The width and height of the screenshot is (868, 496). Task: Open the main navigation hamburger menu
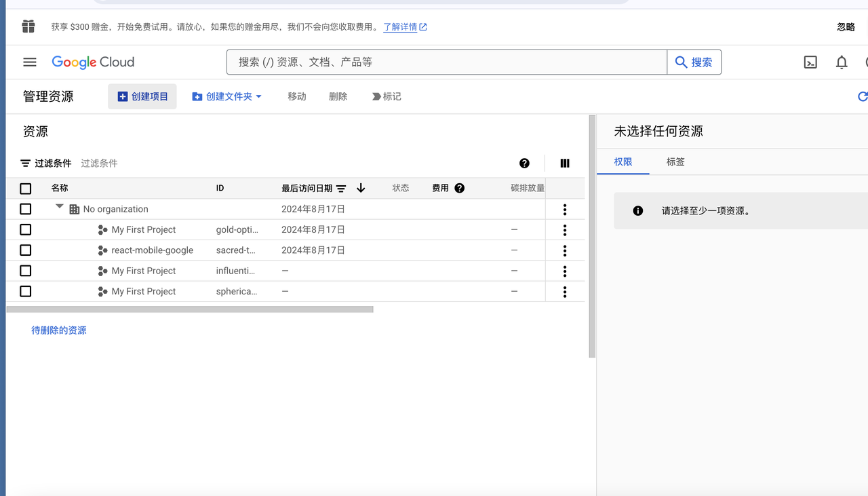[x=30, y=62]
